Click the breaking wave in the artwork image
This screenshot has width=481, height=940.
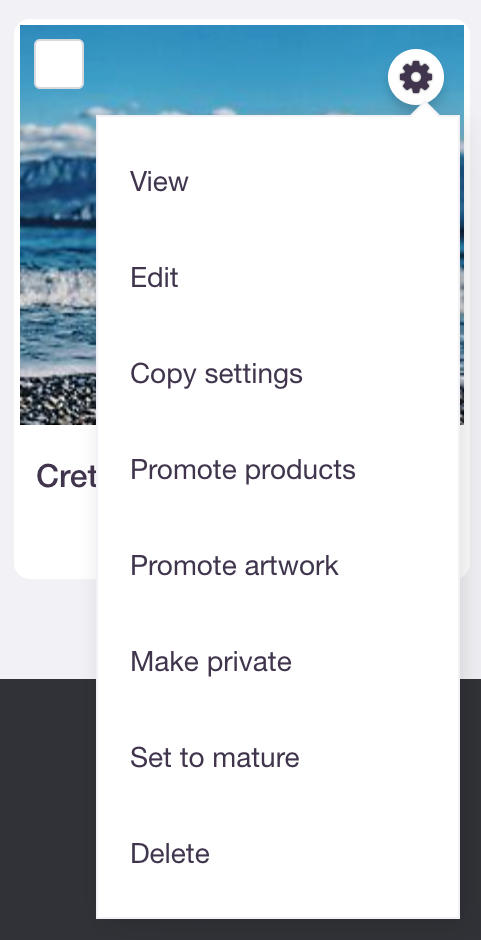[58, 288]
